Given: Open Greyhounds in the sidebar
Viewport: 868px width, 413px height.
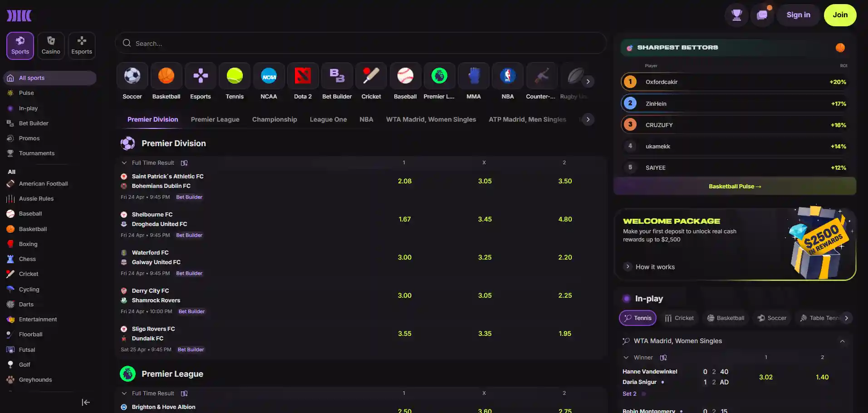Looking at the screenshot, I should tap(35, 380).
